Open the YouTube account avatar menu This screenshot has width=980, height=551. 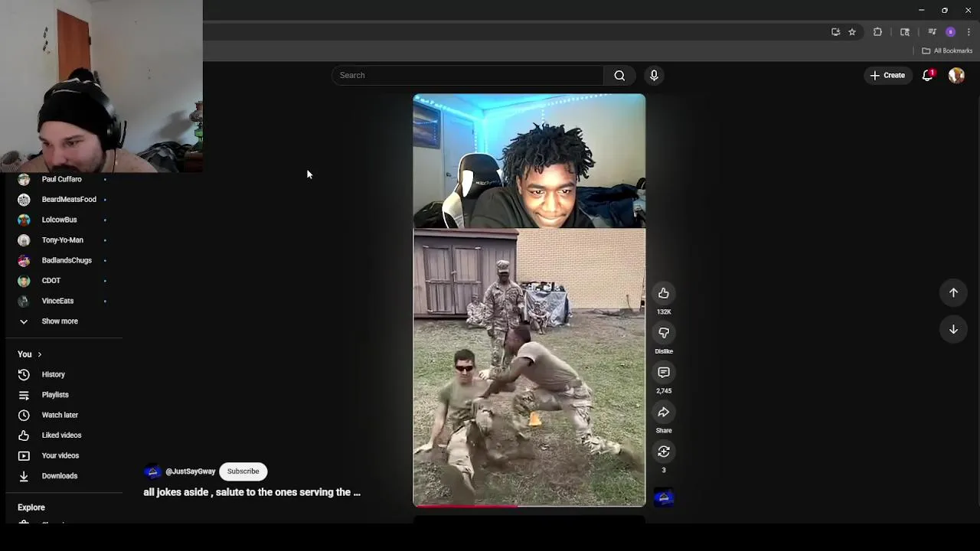(x=956, y=75)
